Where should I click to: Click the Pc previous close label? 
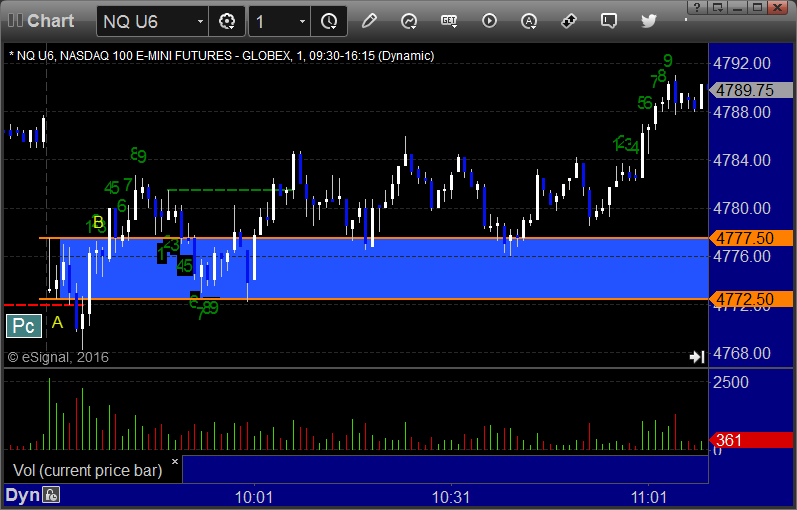coord(24,326)
